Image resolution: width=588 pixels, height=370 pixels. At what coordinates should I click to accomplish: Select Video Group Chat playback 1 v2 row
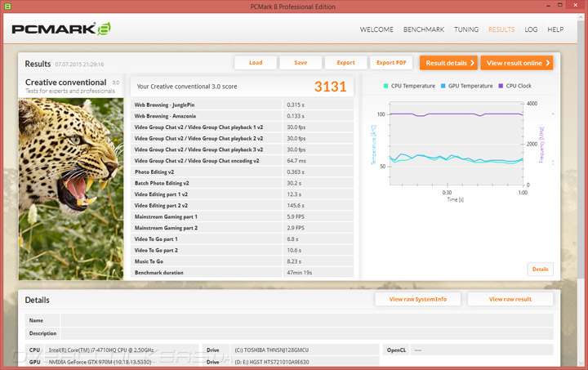[x=242, y=127]
